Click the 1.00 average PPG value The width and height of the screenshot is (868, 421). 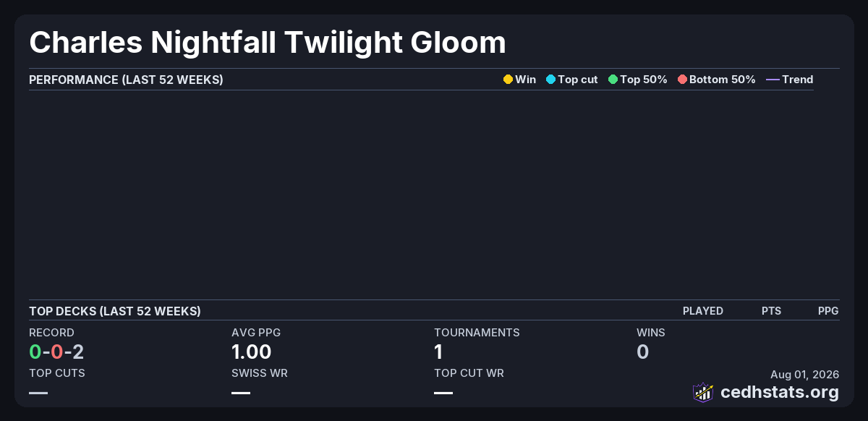pyautogui.click(x=251, y=352)
